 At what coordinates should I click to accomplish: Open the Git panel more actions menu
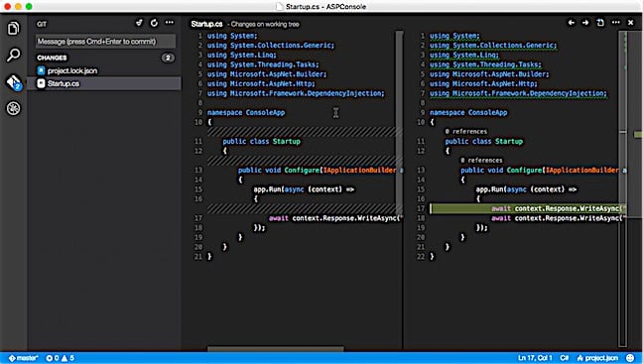170,23
